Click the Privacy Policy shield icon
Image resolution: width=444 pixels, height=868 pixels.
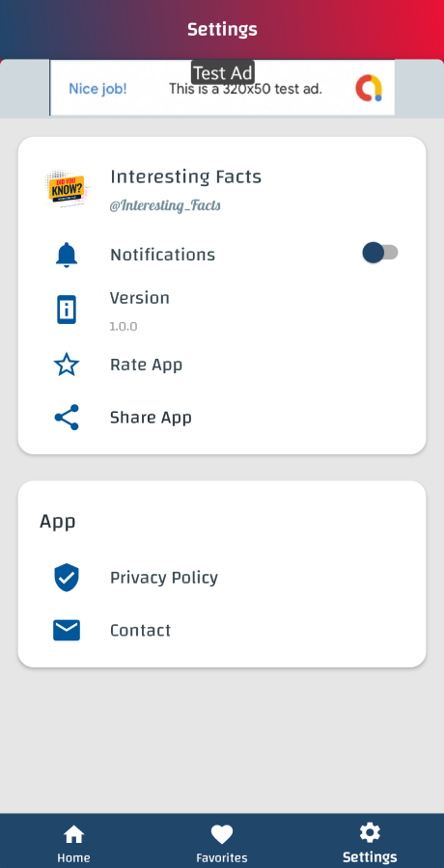point(67,578)
